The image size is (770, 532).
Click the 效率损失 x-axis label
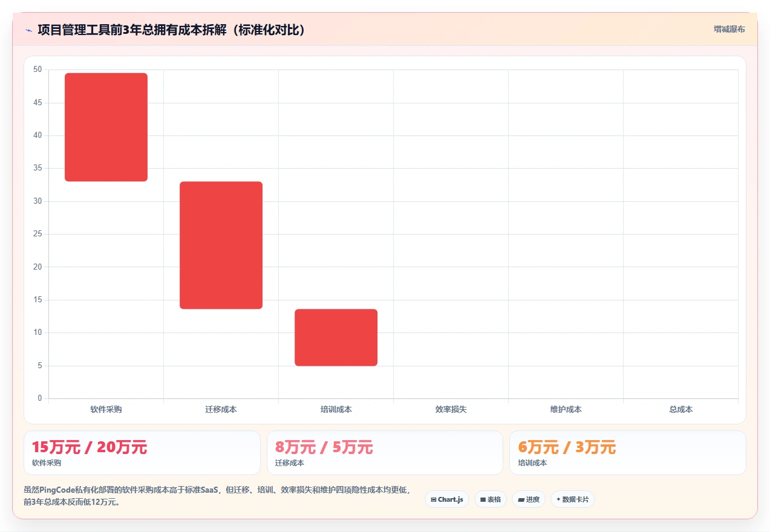tap(451, 409)
